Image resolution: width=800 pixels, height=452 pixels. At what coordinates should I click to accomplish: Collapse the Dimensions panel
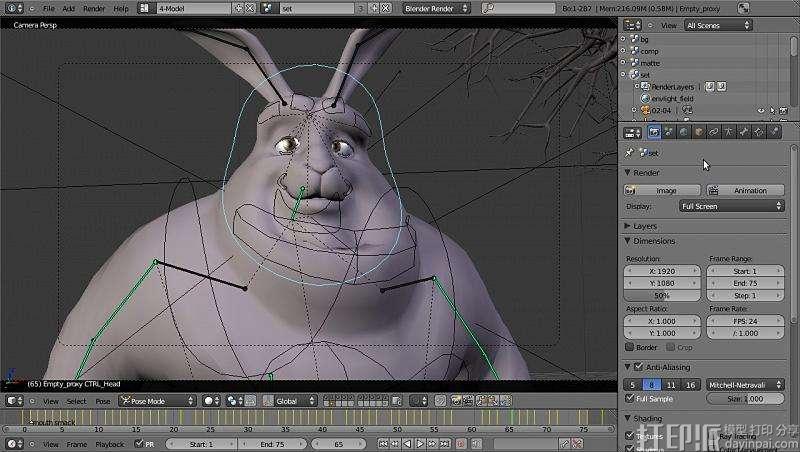(628, 241)
